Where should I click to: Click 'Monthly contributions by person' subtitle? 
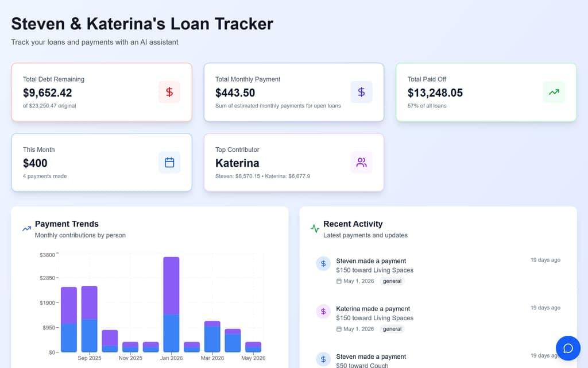point(80,235)
